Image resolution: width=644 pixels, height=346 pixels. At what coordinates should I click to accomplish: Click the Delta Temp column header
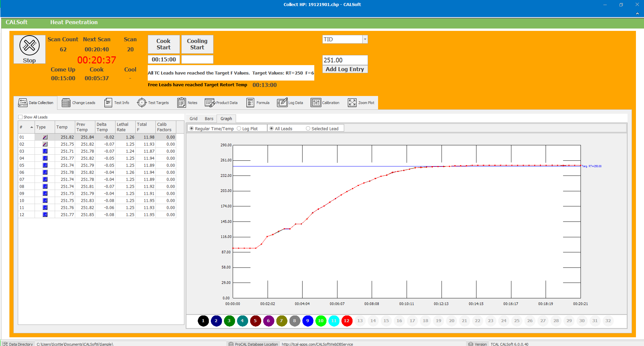(105, 127)
